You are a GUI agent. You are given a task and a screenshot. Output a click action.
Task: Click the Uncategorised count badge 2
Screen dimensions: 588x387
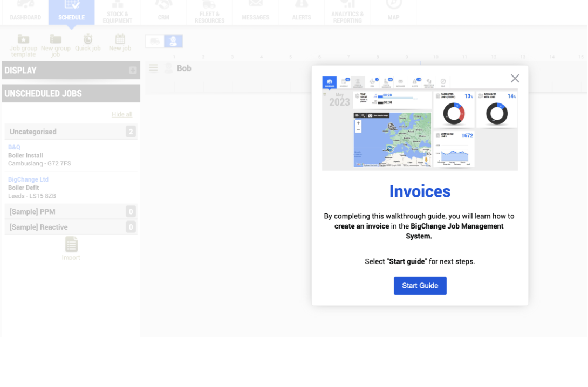pos(131,132)
